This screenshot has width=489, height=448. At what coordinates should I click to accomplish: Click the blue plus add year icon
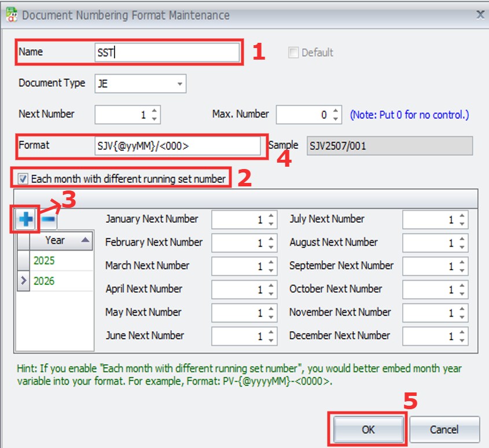coord(25,220)
